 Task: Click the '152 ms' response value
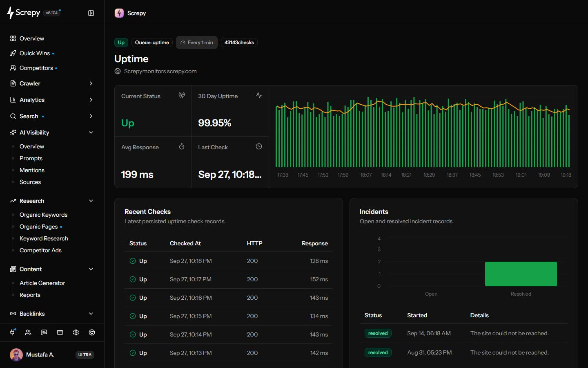pos(319,279)
